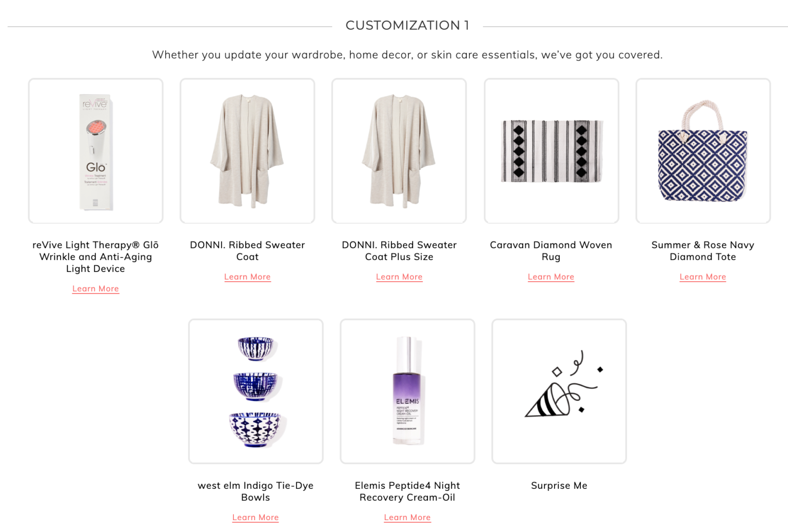Click Learn More for DONNI Ribbed Sweater Coat
Image resolution: width=788 pixels, height=532 pixels.
tap(247, 277)
